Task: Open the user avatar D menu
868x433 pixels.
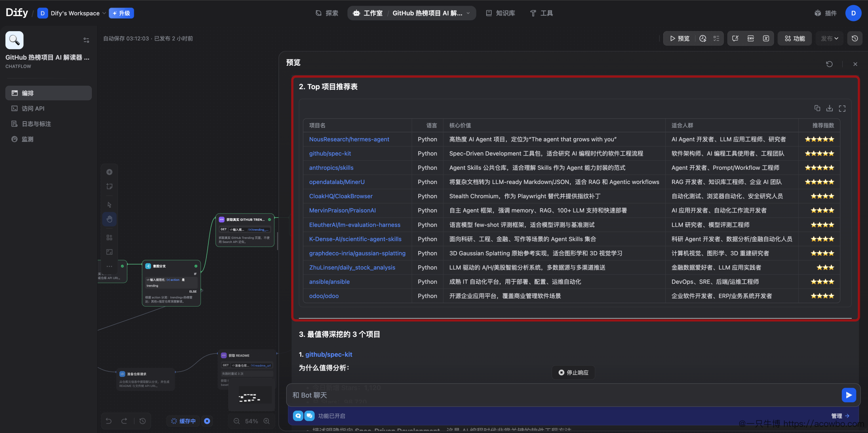Action: tap(853, 13)
